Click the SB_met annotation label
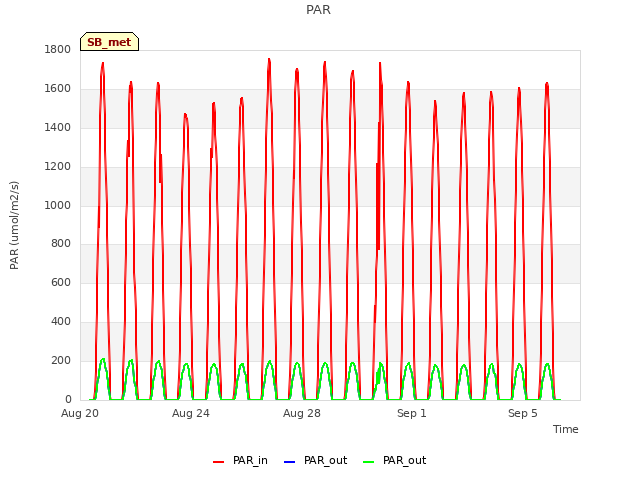 point(109,42)
